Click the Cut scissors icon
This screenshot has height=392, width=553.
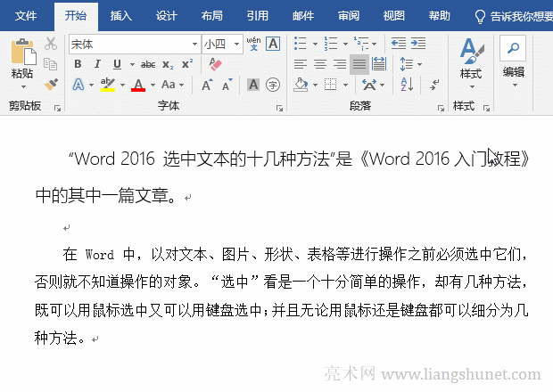tap(51, 44)
